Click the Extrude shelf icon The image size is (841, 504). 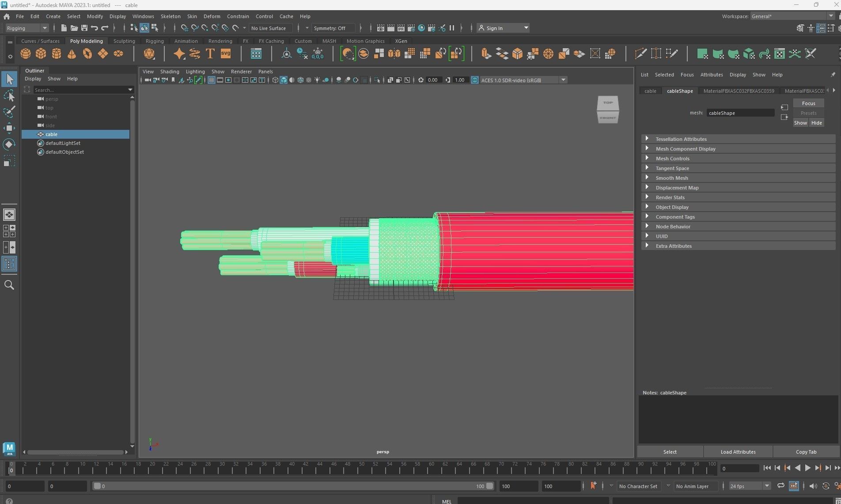[486, 54]
